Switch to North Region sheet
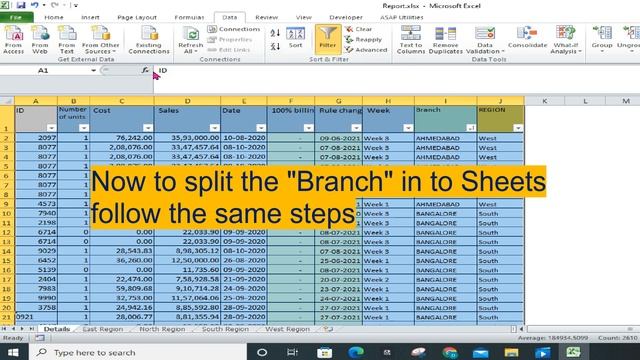The width and height of the screenshot is (640, 360). [162, 329]
